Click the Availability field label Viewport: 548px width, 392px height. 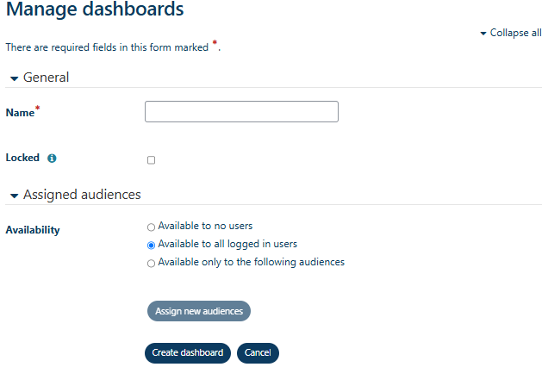pos(33,230)
